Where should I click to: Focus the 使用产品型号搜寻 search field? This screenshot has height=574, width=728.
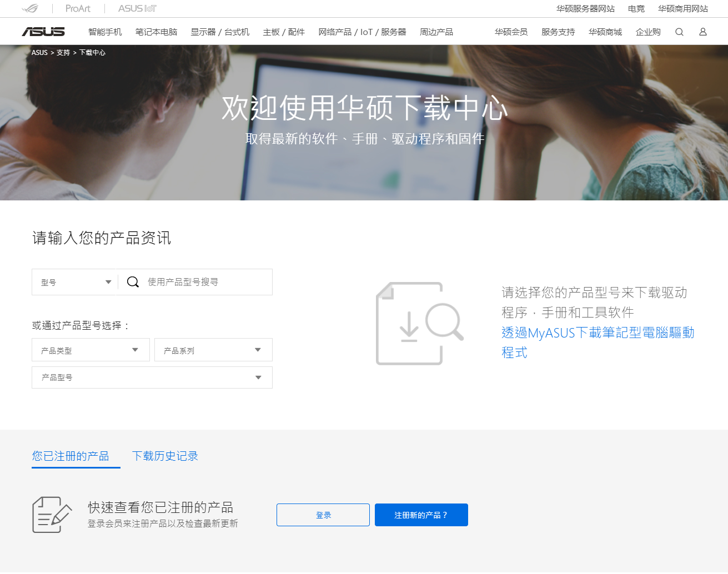coord(205,282)
